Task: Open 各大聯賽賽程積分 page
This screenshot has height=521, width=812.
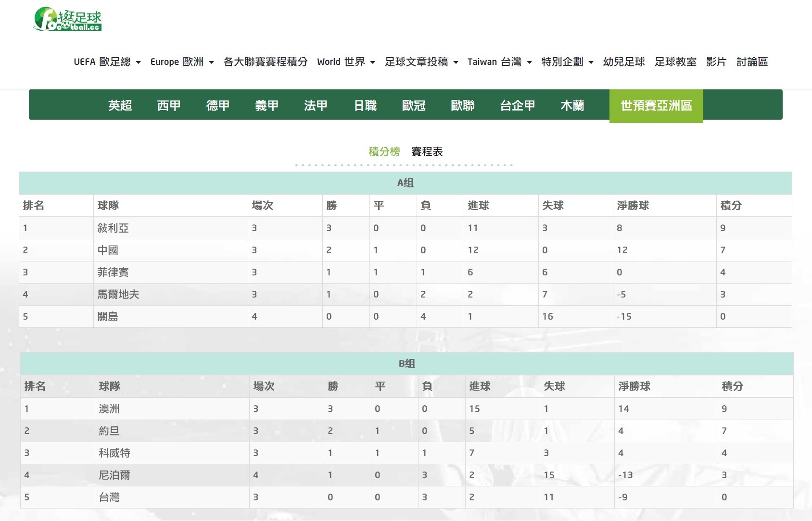Action: [x=266, y=62]
